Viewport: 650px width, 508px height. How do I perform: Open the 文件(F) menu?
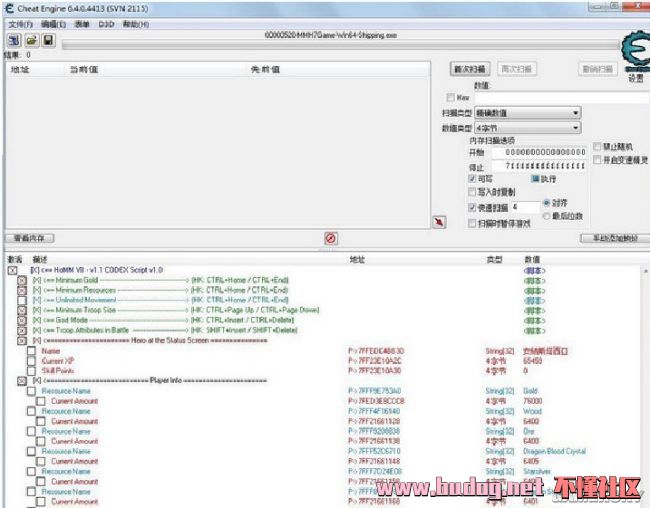pyautogui.click(x=21, y=24)
